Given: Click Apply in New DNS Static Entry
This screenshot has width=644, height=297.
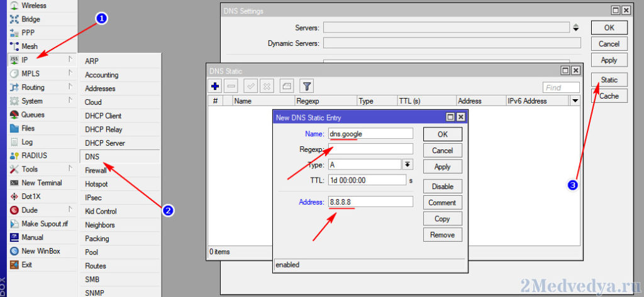Looking at the screenshot, I should 443,166.
